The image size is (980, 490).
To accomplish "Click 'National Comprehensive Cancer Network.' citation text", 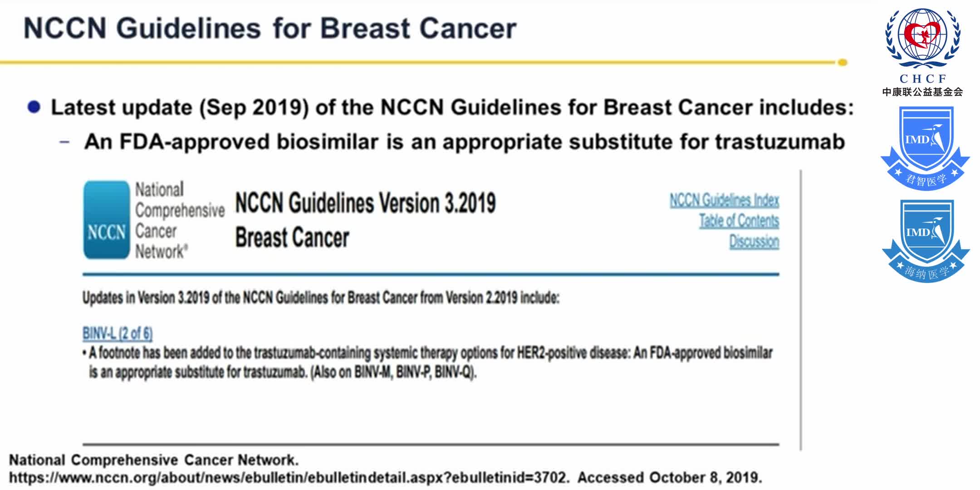I will point(154,460).
